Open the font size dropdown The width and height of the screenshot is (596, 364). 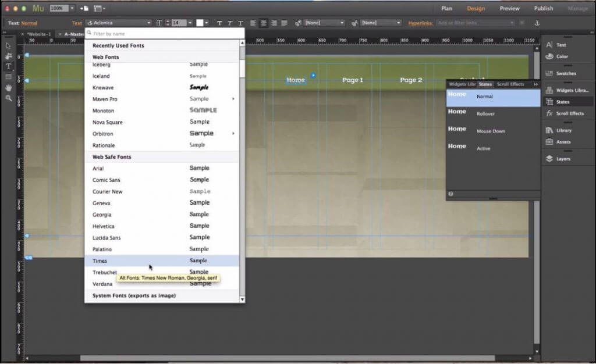coord(190,23)
